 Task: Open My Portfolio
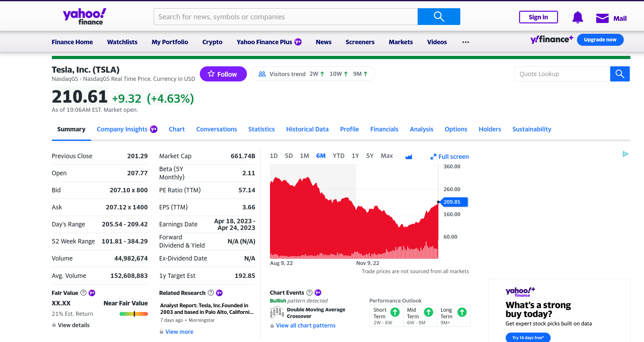tap(170, 42)
